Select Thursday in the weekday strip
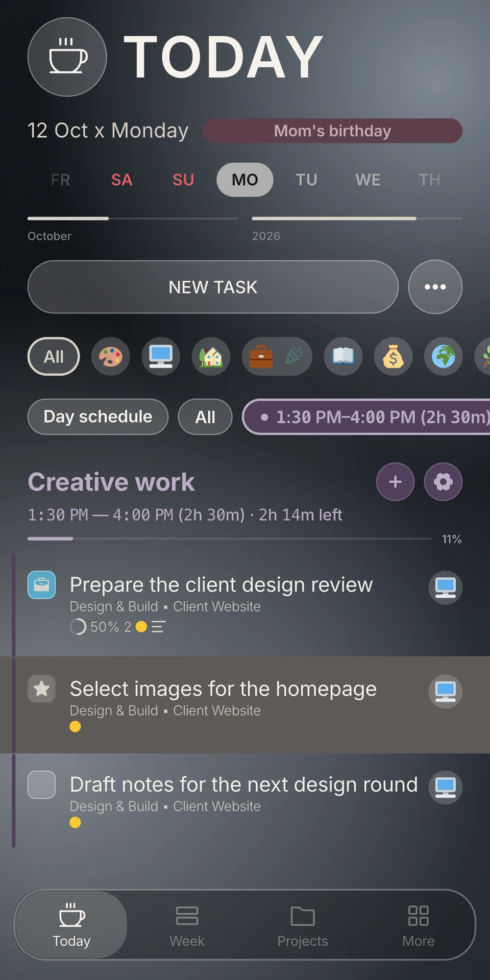490x980 pixels. click(430, 180)
